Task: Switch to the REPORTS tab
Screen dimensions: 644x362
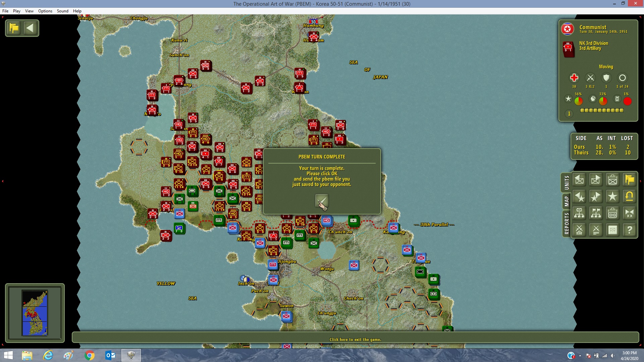Action: click(x=567, y=223)
